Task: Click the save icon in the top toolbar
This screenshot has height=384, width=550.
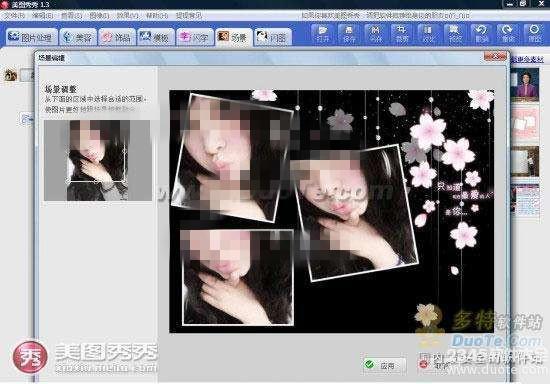Action: tap(349, 34)
